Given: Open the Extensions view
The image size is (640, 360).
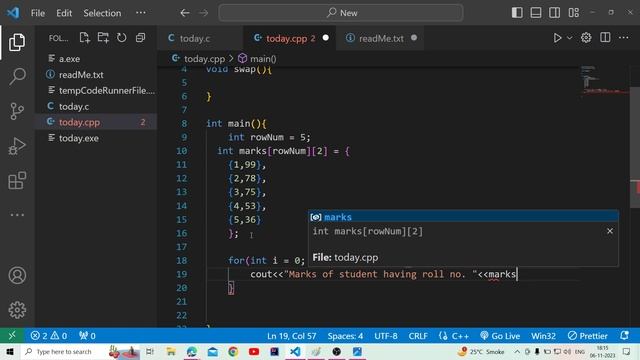Looking at the screenshot, I should point(17,180).
